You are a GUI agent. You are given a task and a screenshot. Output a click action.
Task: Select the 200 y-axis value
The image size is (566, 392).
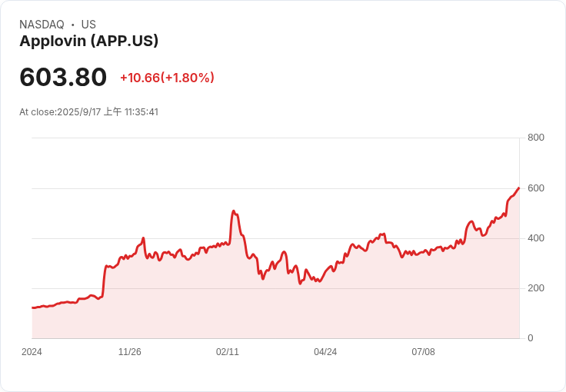[x=536, y=288]
